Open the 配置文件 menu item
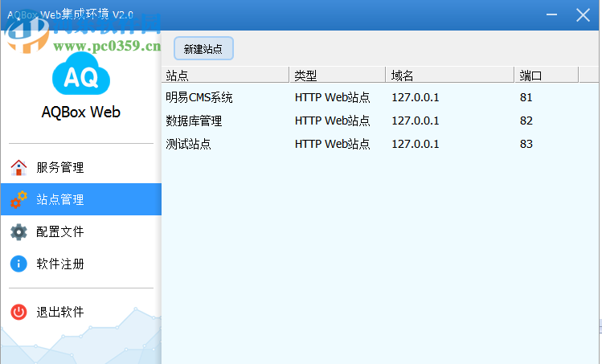Viewport: 602px width, 364px height. 81,232
